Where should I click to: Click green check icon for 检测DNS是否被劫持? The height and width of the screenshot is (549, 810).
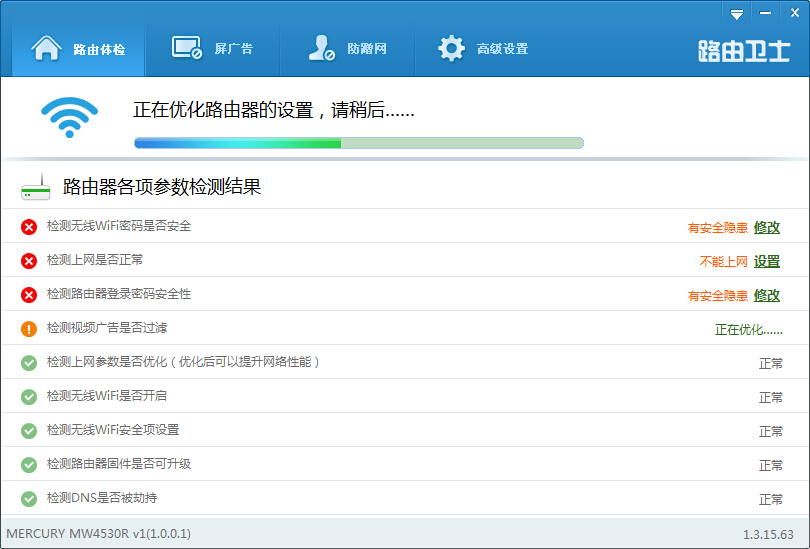[x=29, y=499]
